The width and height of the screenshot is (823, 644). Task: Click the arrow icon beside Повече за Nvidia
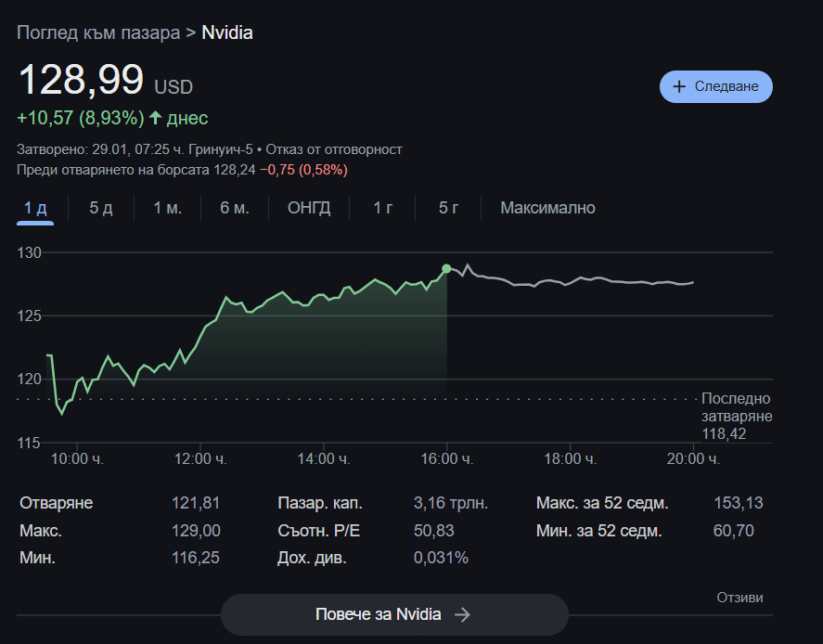462,614
